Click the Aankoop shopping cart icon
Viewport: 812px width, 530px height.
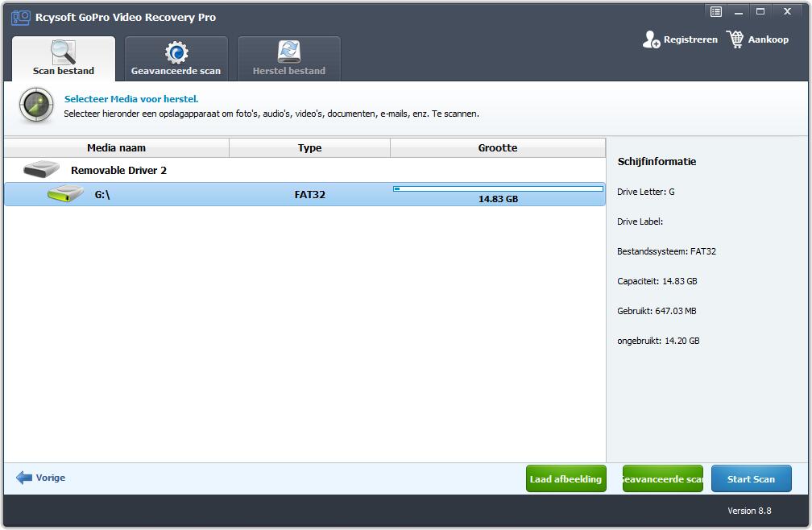tap(735, 39)
